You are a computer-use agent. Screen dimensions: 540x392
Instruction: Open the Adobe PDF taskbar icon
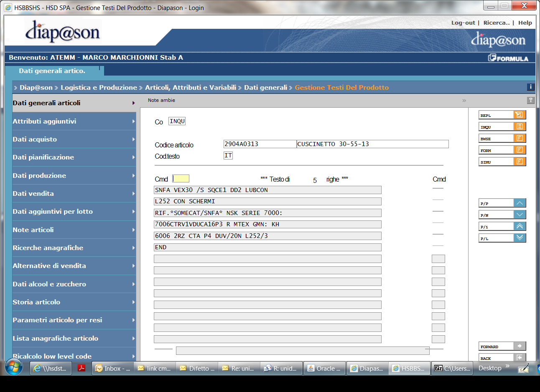tap(82, 368)
